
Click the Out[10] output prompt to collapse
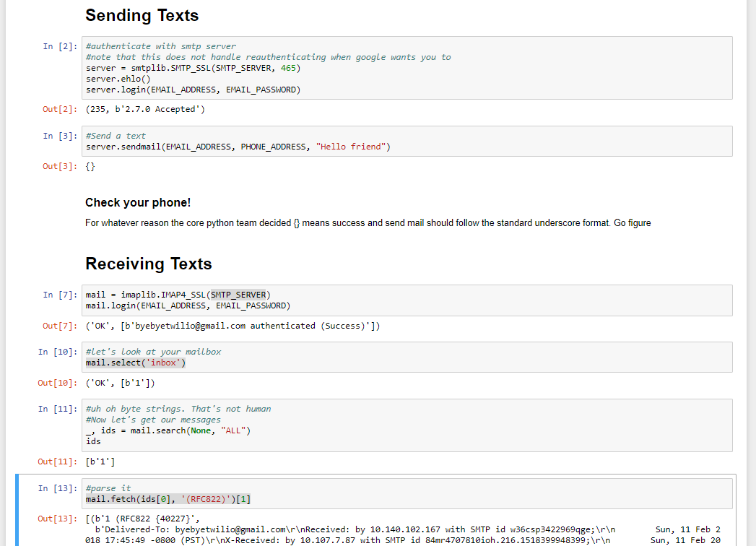pyautogui.click(x=57, y=383)
